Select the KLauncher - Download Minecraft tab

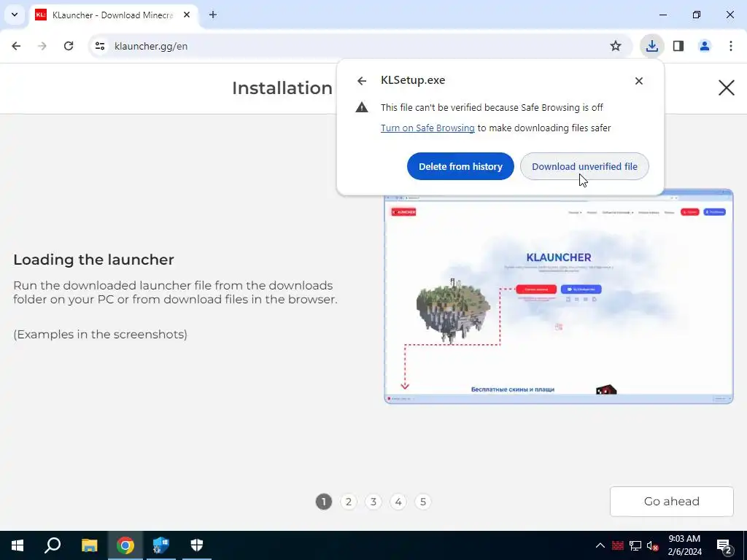tap(112, 15)
